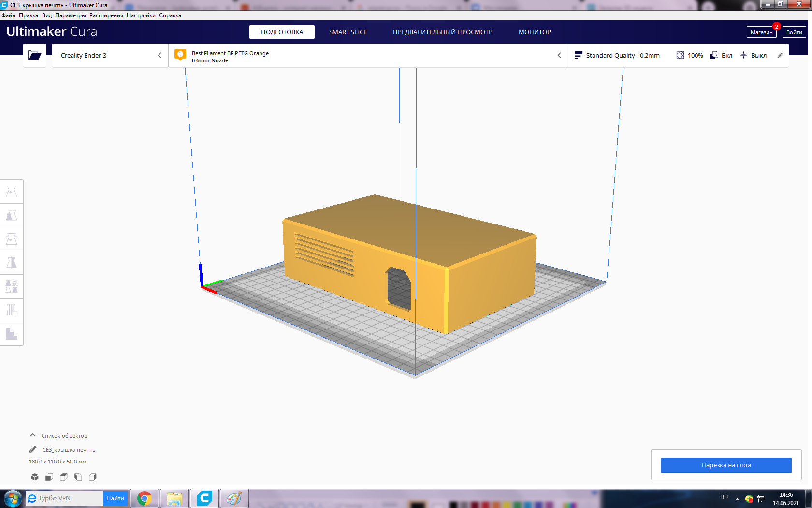The width and height of the screenshot is (812, 508).
Task: Open the Расширения menu
Action: tap(106, 15)
